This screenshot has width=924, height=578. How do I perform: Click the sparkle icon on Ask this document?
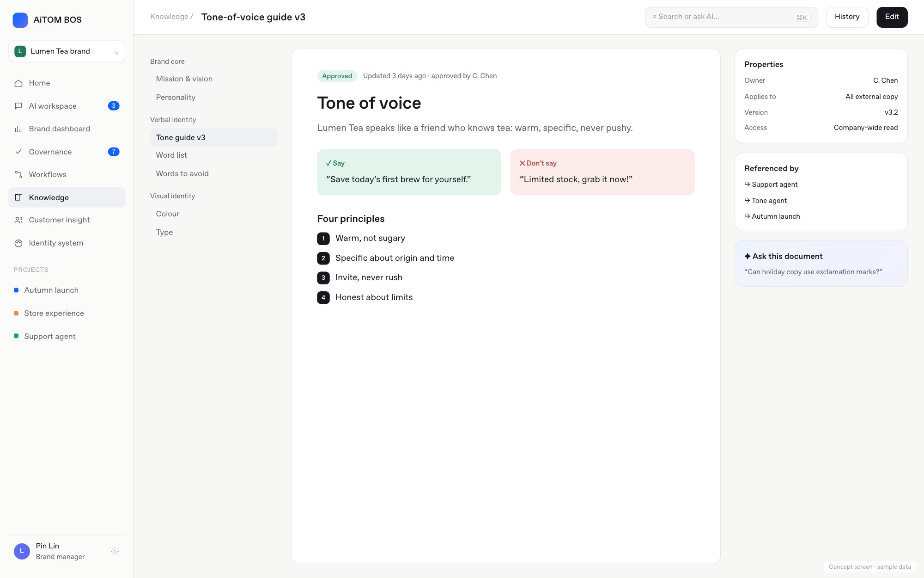(x=748, y=256)
